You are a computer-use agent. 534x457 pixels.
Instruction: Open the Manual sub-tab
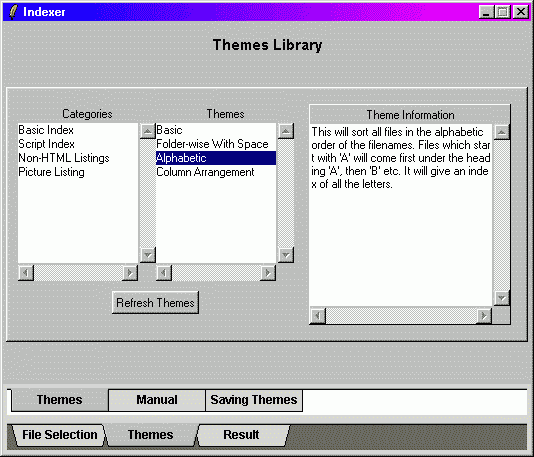[x=157, y=400]
